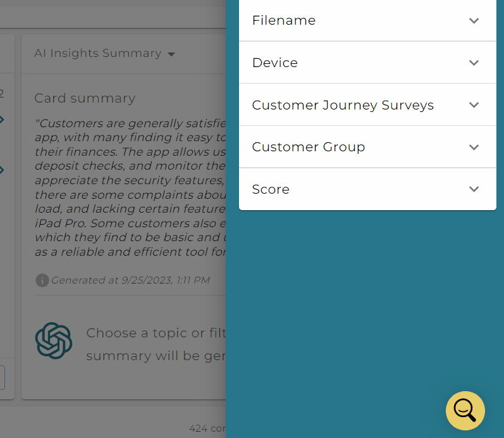
Task: Click the Choose a topic or filter prompt
Action: [x=156, y=344]
